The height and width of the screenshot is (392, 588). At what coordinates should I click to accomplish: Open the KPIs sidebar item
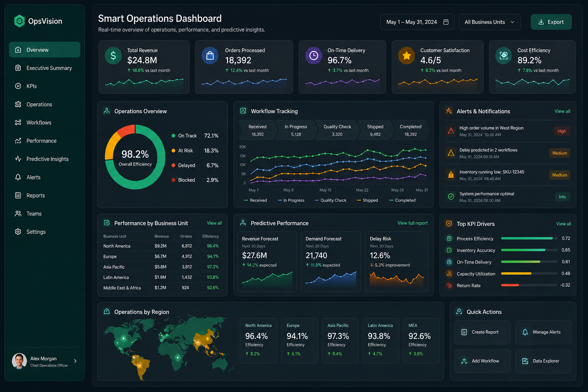click(x=44, y=86)
